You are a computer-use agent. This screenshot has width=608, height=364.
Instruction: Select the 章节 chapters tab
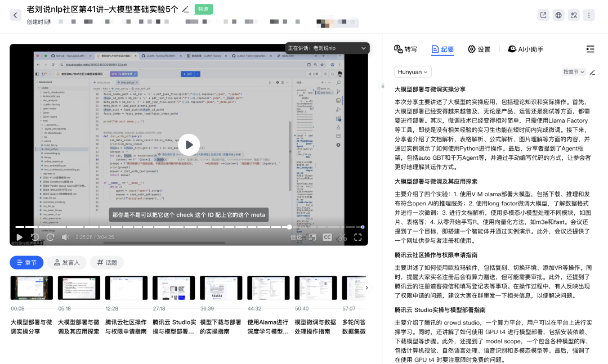tap(26, 262)
